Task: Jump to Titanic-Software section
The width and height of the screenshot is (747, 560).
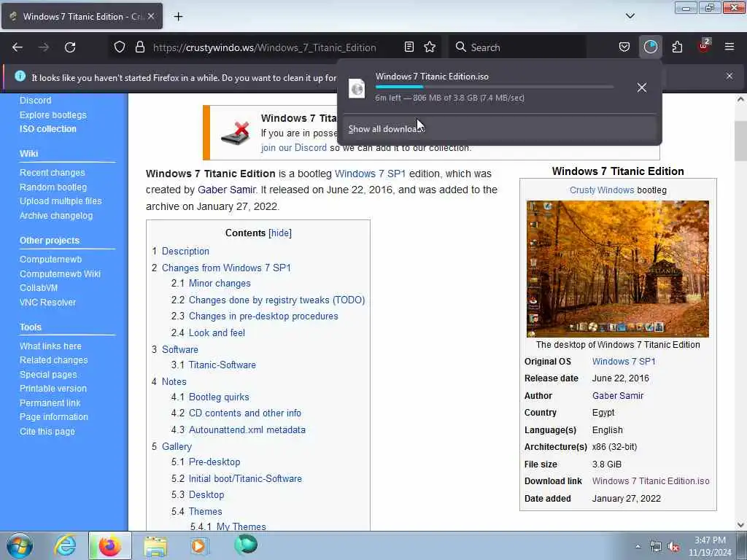Action: tap(222, 365)
